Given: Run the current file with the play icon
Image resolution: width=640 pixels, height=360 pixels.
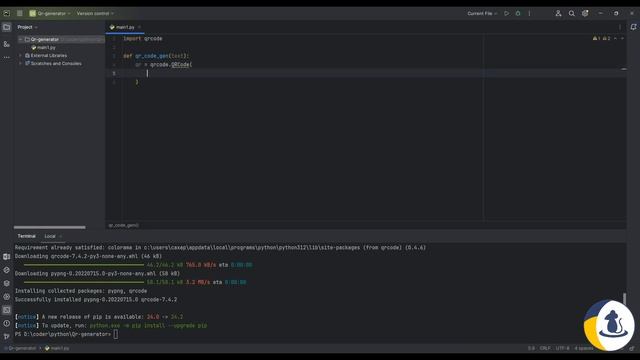Looking at the screenshot, I should (x=507, y=13).
